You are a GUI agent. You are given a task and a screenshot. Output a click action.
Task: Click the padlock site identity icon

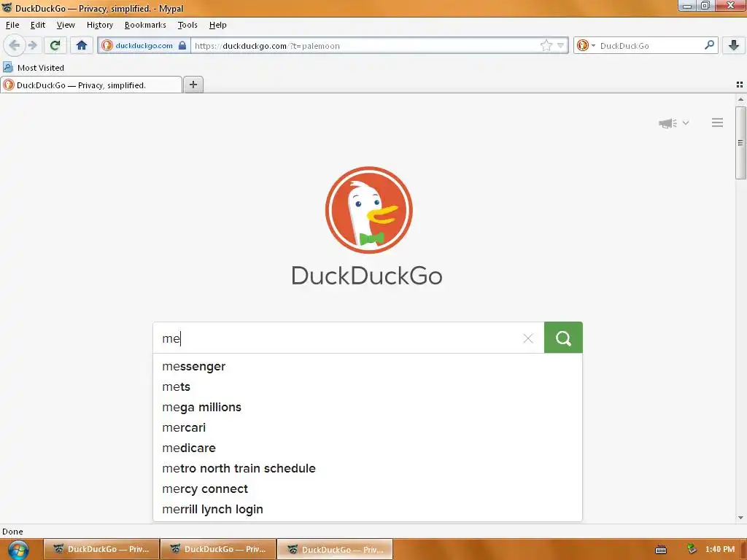[x=182, y=45]
